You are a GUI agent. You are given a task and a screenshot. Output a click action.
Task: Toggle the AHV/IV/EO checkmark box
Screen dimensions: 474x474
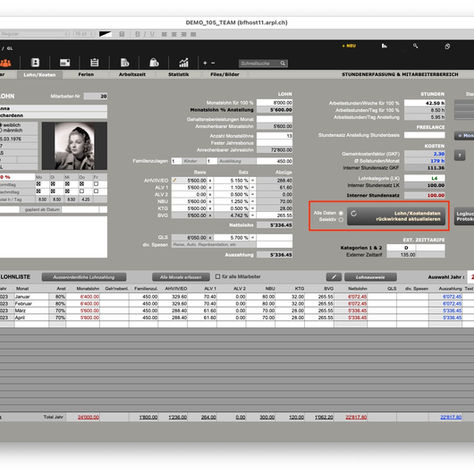[x=174, y=180]
